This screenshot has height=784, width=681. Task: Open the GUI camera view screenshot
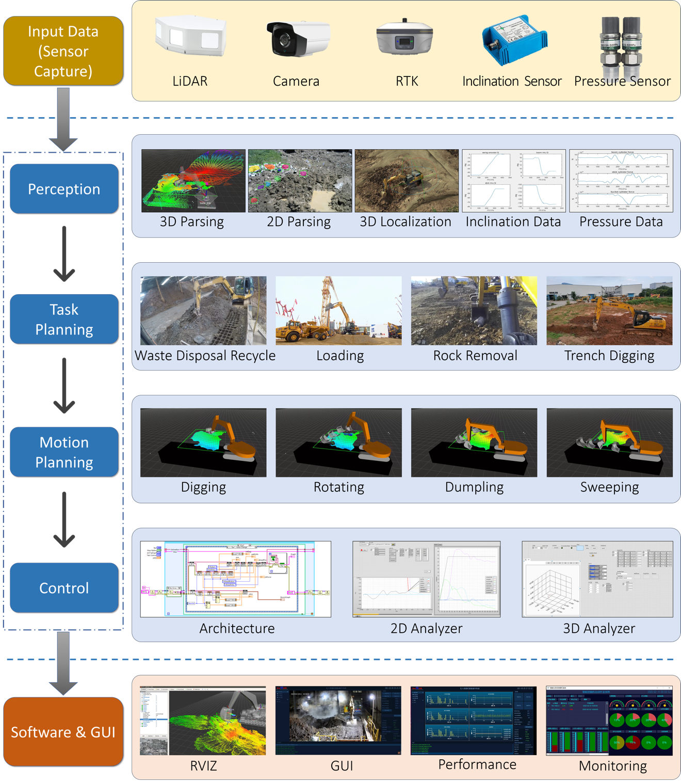(338, 721)
